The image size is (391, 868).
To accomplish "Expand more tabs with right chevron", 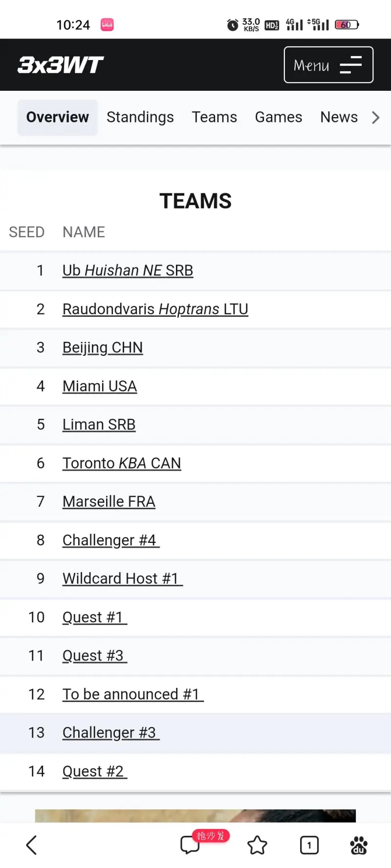I will click(375, 117).
